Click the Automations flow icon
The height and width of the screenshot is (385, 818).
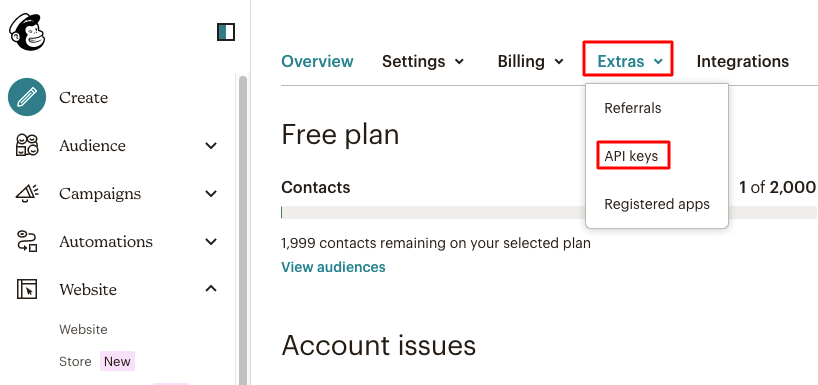pyautogui.click(x=27, y=242)
